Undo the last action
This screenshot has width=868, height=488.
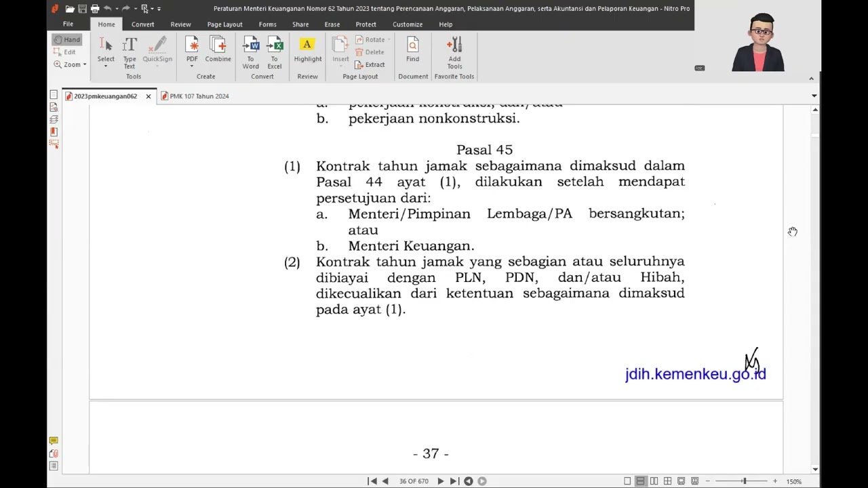click(x=107, y=9)
